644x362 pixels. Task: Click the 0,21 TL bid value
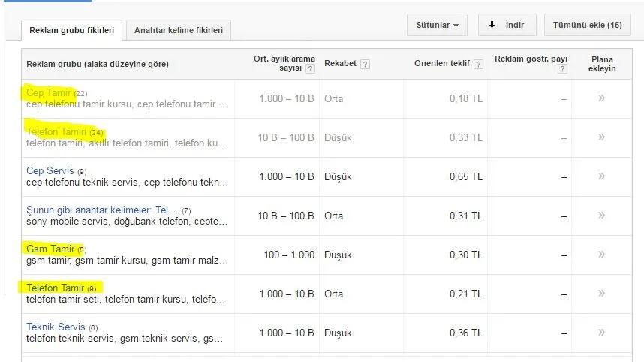[466, 294]
